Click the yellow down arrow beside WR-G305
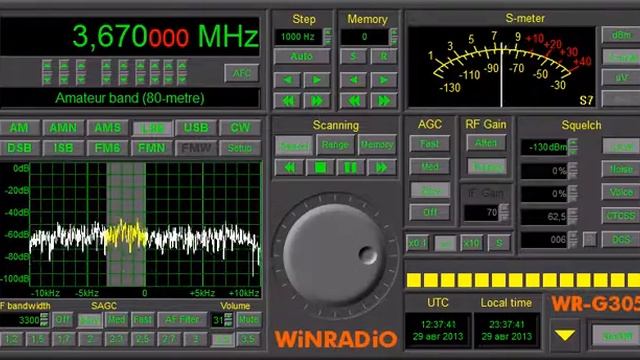The height and width of the screenshot is (360, 640). pyautogui.click(x=565, y=336)
